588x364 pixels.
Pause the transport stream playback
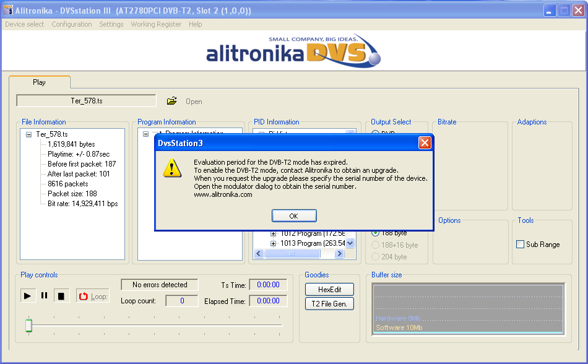coord(44,296)
